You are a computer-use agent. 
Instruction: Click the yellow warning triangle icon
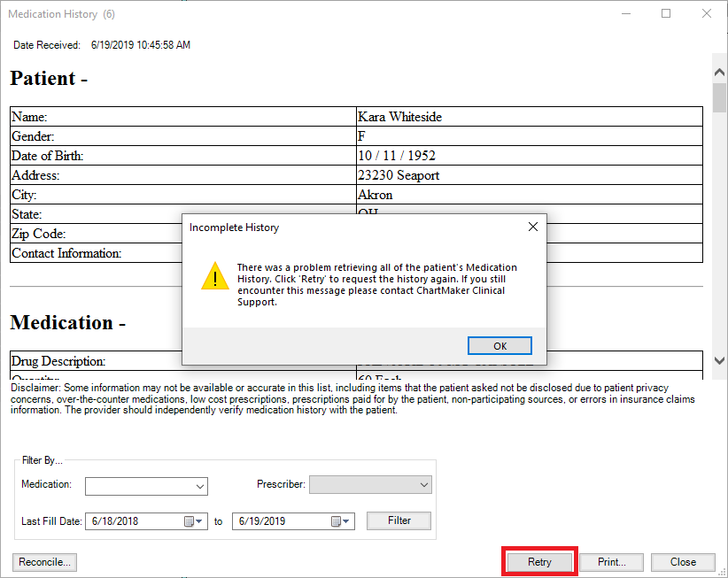pyautogui.click(x=214, y=276)
